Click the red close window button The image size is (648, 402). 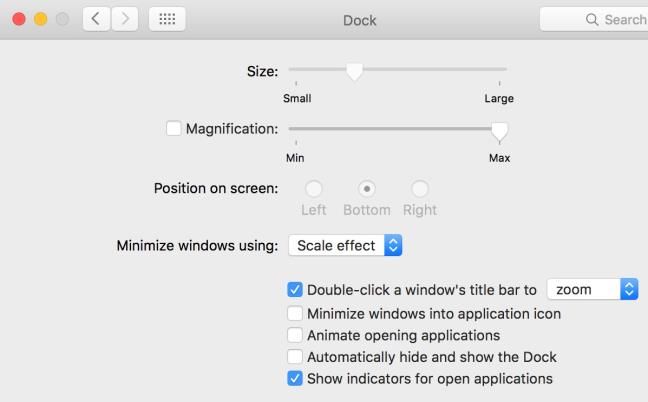19,19
